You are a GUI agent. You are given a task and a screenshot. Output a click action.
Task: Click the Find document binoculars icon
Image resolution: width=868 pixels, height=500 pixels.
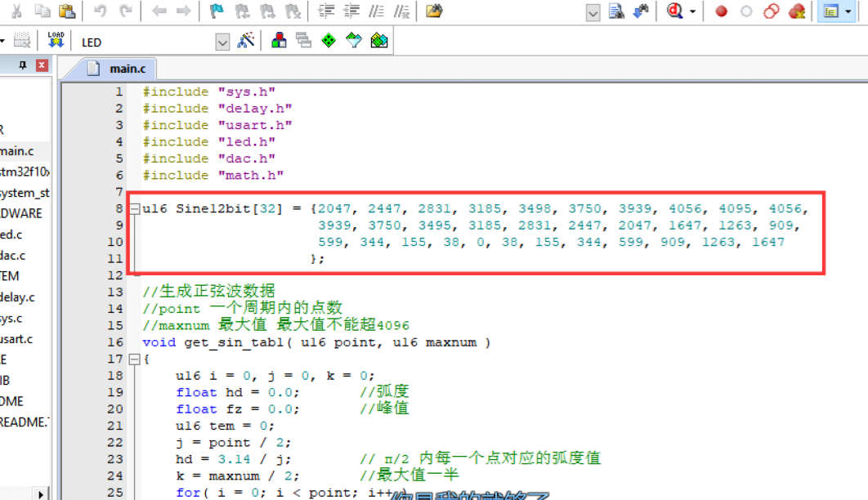[616, 11]
